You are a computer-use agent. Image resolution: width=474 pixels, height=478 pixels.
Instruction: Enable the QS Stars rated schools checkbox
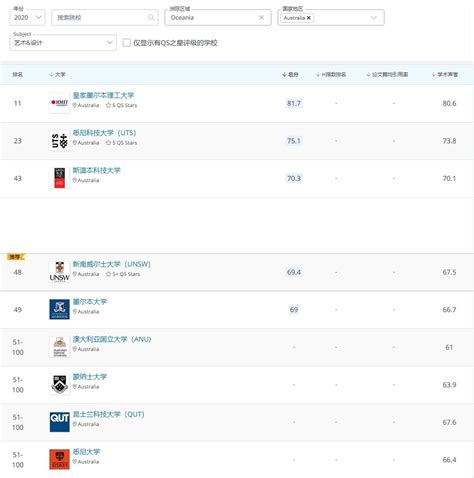(x=127, y=43)
